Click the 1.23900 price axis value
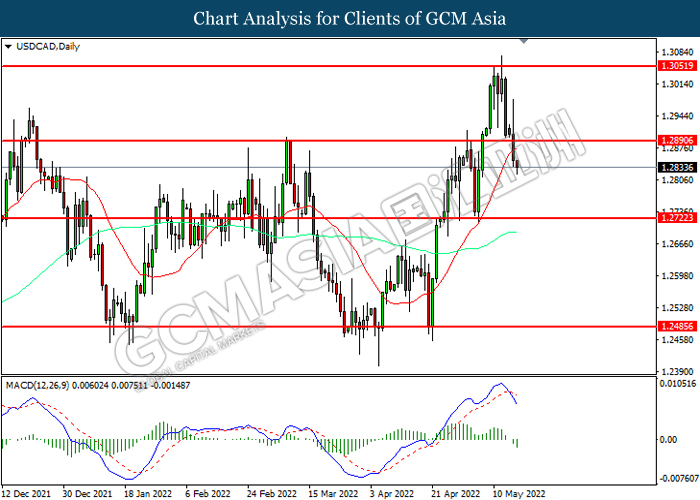 [678, 371]
